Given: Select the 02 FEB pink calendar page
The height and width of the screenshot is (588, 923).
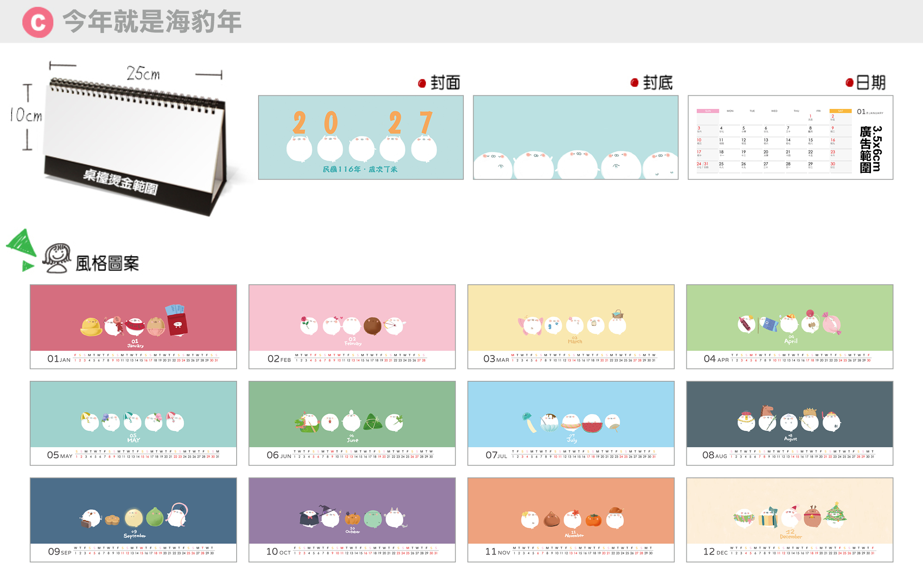Looking at the screenshot, I should (x=352, y=326).
